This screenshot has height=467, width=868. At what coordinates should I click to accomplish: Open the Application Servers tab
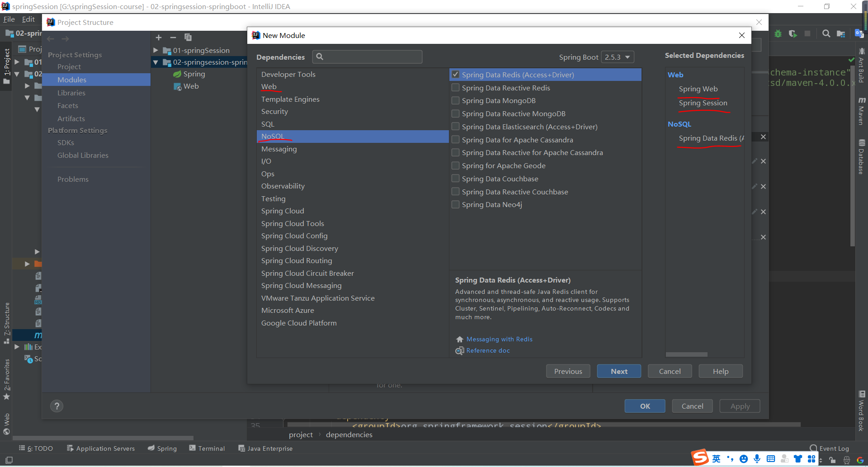101,448
